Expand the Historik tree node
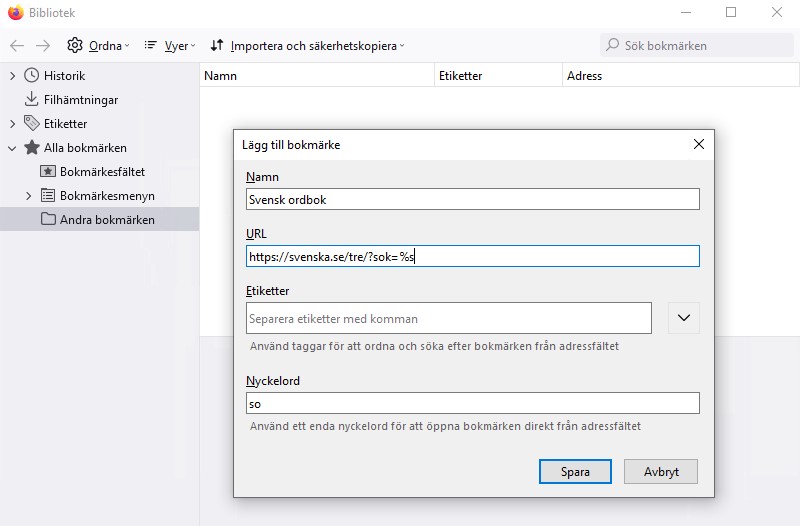This screenshot has height=526, width=800. coord(13,76)
